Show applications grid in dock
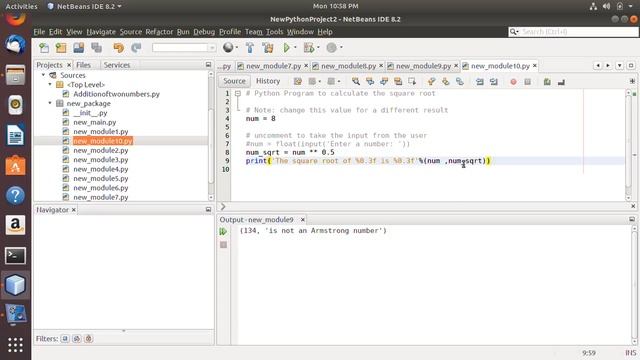 click(15, 345)
